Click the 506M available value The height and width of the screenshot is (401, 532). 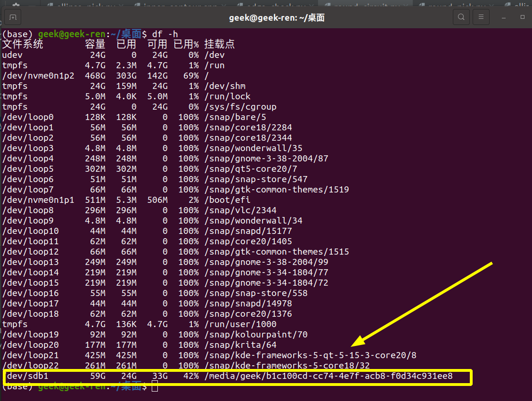[x=157, y=200]
